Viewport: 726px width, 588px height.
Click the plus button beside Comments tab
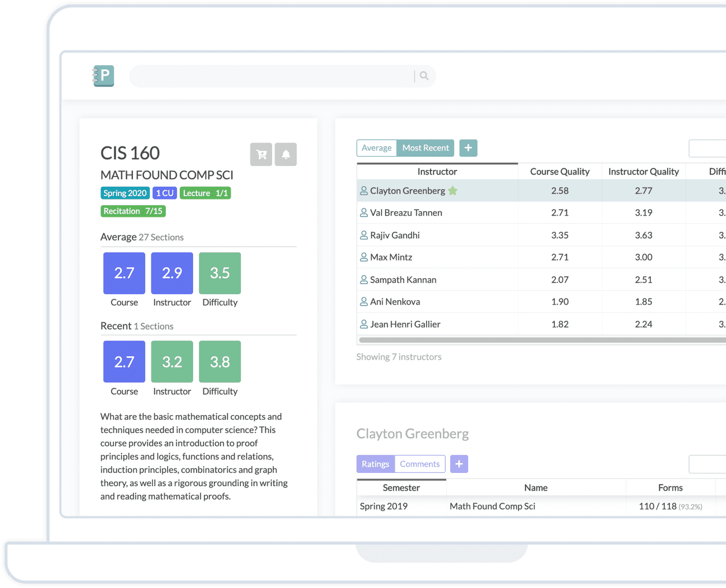[459, 464]
